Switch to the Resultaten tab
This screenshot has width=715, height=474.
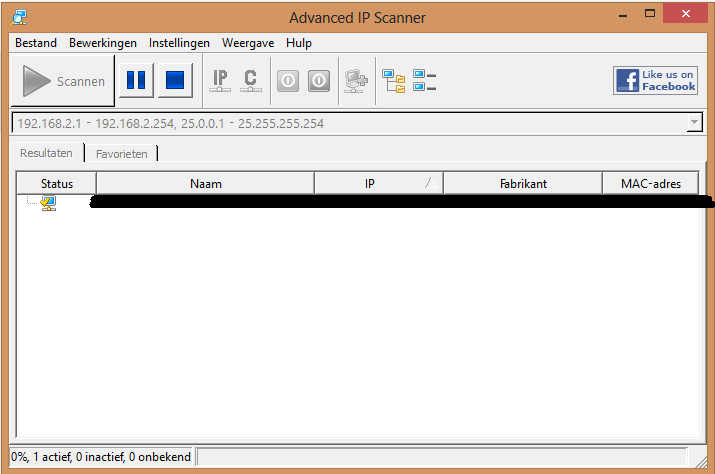pos(47,153)
